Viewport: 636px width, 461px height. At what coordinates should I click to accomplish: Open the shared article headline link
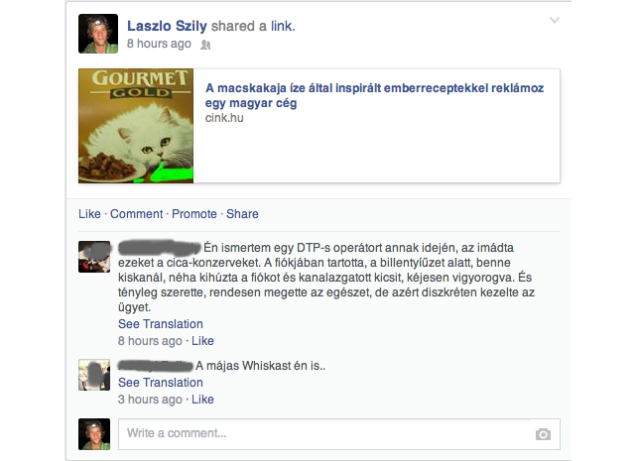pos(374,95)
